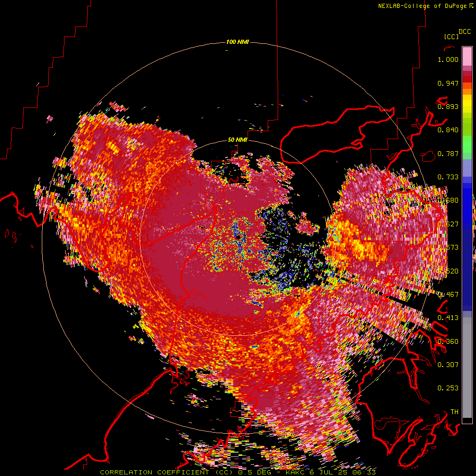Click the [CC] unit label
476x476 pixels.
click(x=451, y=36)
